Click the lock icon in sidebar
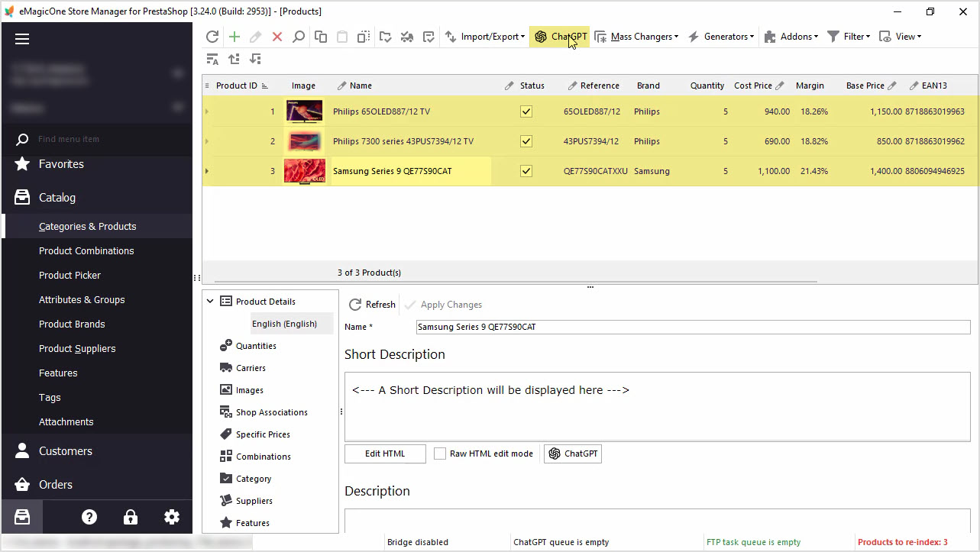980x552 pixels. (131, 517)
